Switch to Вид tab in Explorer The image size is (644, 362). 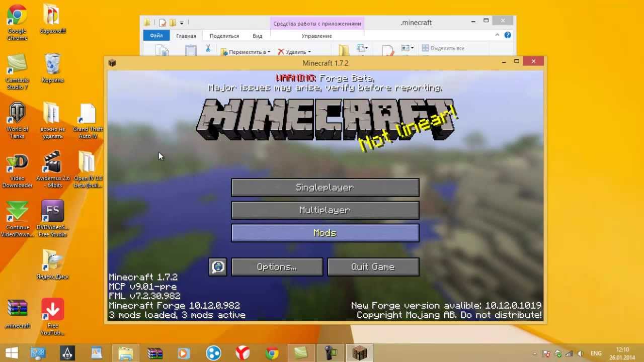(258, 36)
